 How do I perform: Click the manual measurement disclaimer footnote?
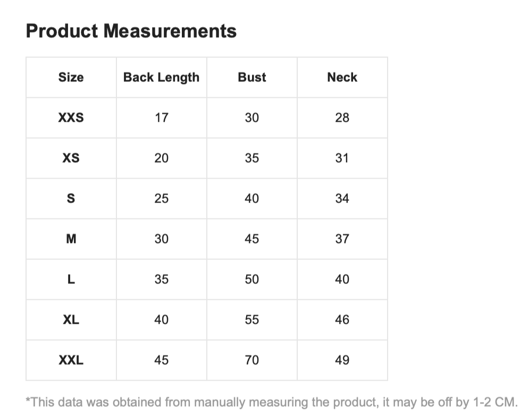(x=271, y=402)
